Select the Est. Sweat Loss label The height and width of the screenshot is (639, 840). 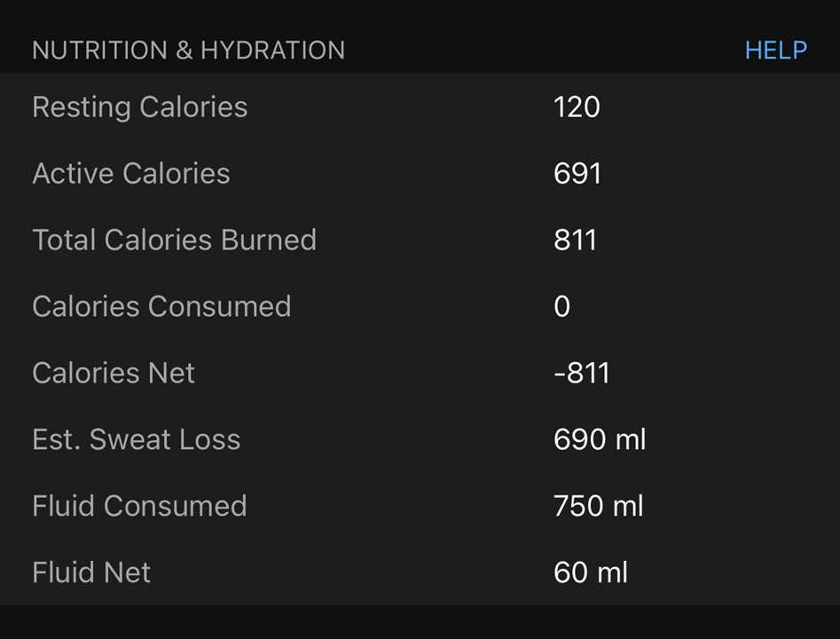tap(136, 439)
